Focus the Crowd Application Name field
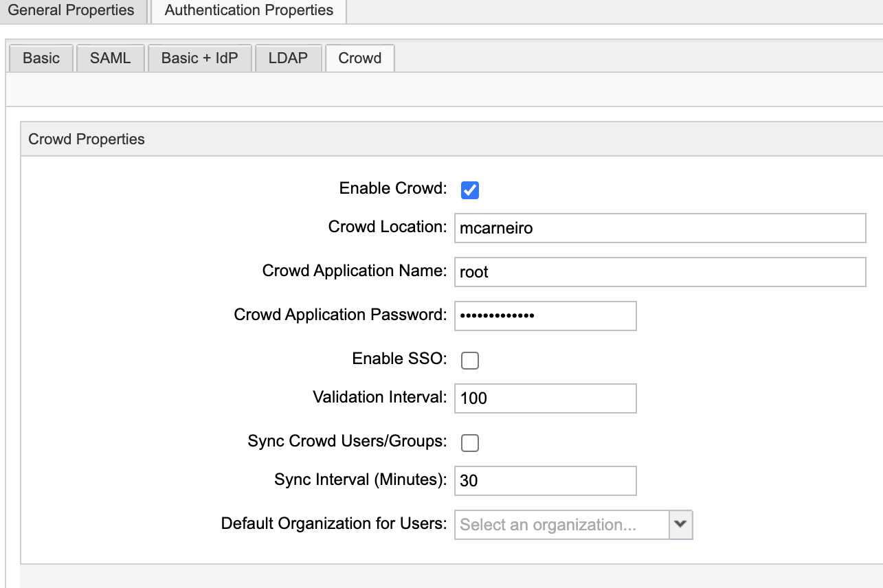 click(660, 272)
